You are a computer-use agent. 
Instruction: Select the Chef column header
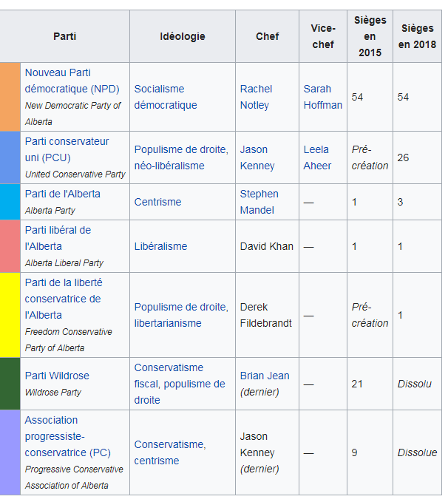click(268, 36)
